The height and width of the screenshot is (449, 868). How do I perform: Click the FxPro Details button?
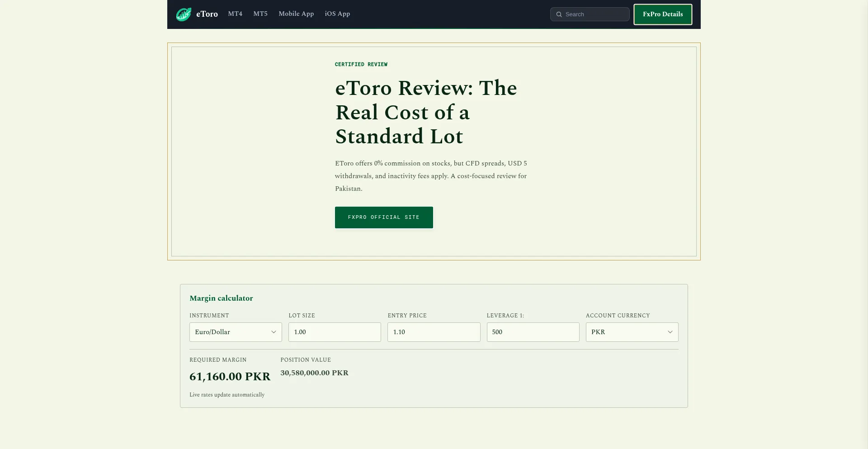pos(663,14)
